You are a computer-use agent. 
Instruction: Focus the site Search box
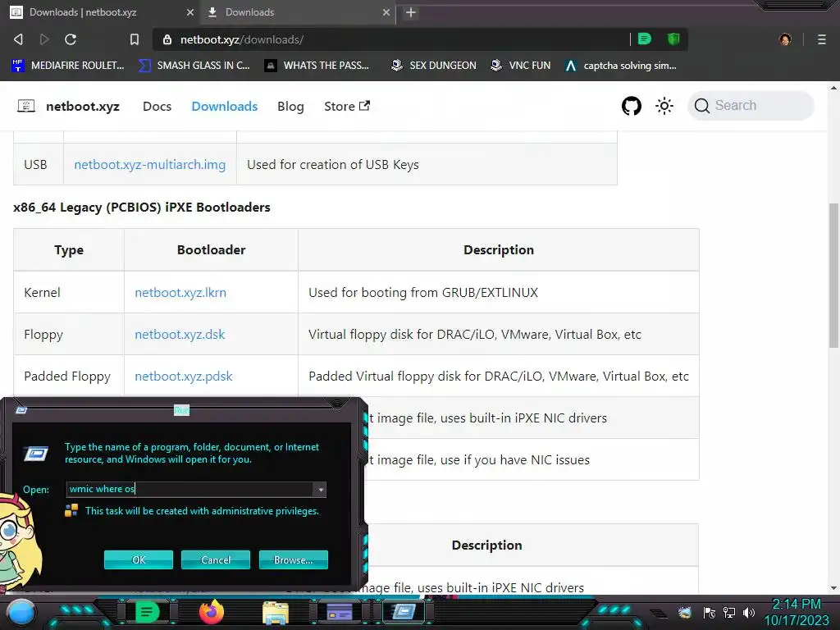(x=751, y=106)
